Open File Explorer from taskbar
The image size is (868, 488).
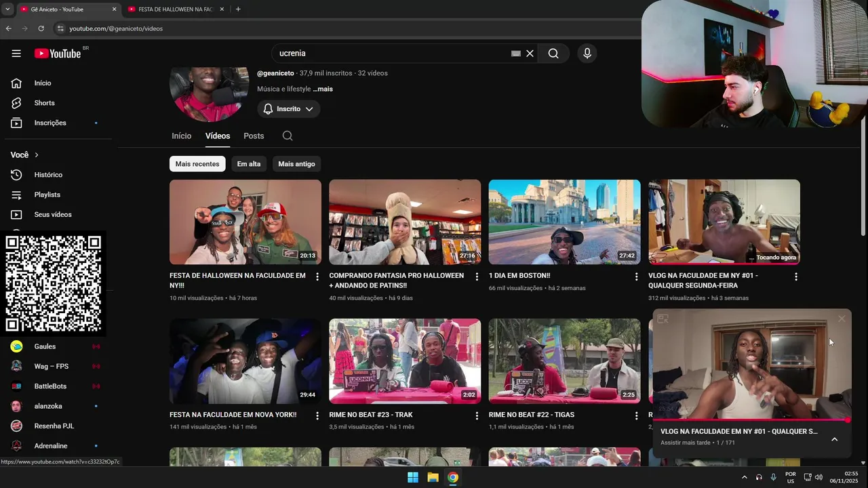(x=433, y=477)
